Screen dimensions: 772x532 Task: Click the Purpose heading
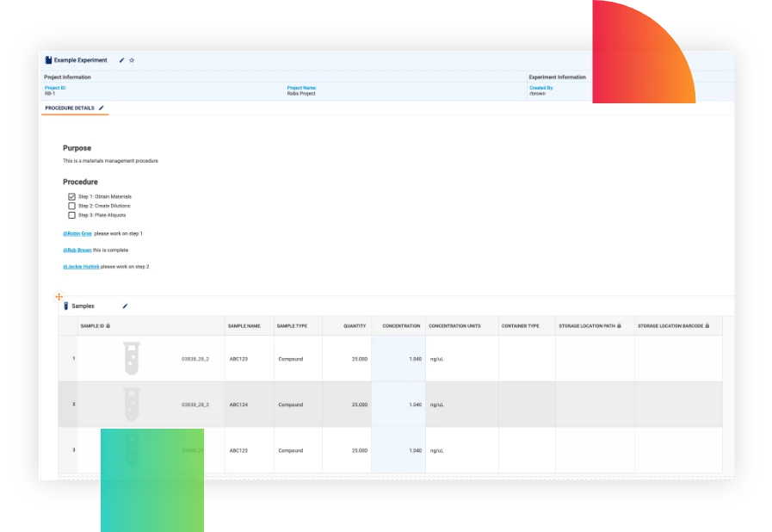(77, 148)
